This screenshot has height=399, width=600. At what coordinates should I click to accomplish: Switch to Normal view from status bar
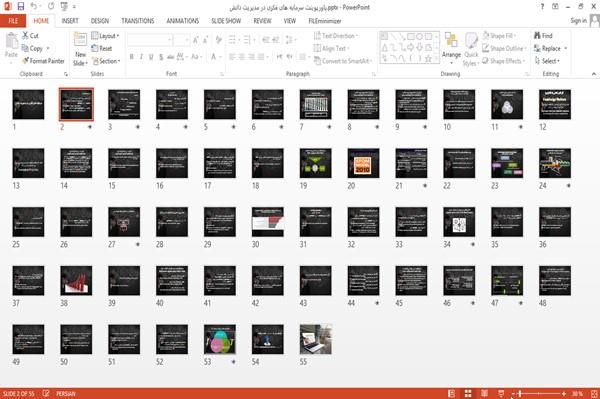coord(452,393)
